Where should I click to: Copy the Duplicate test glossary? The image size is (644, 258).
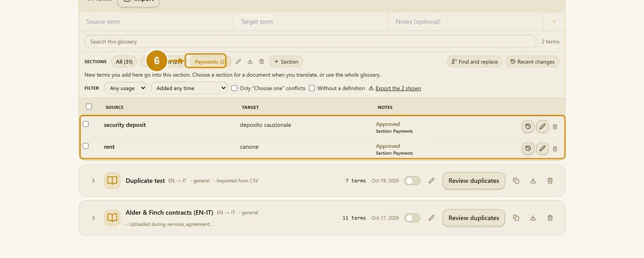coord(516,181)
